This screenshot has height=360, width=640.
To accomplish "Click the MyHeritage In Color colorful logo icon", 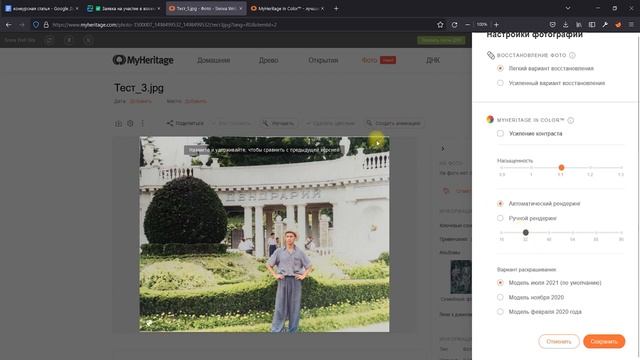I will pos(490,120).
